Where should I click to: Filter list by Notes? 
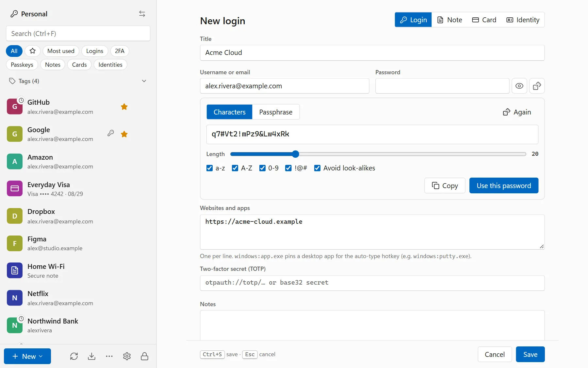click(x=53, y=65)
